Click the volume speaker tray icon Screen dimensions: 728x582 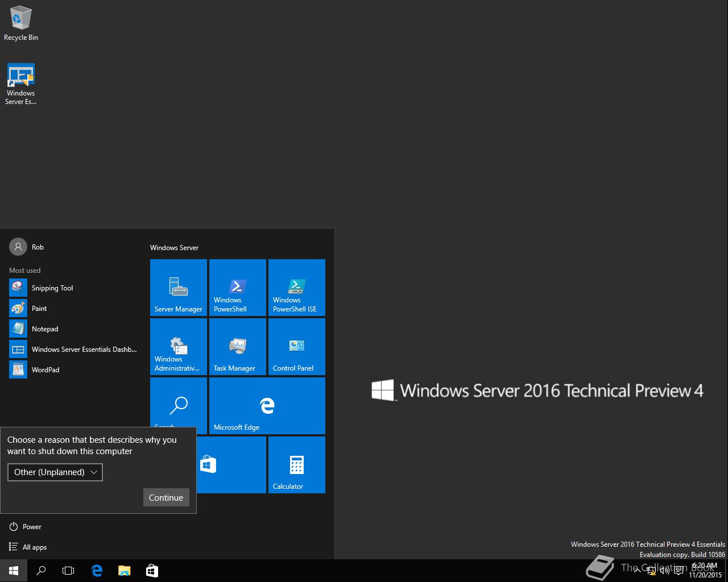664,571
